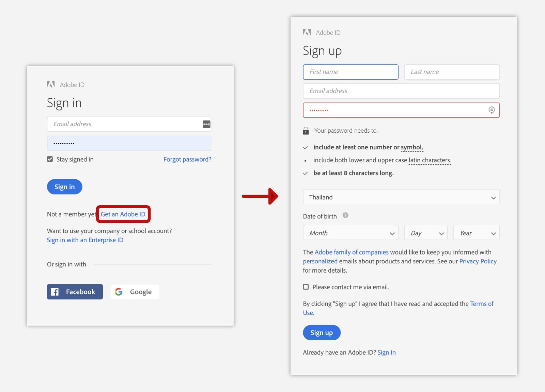Click the Google G logo icon
Screen dimensions: 545x392
click(119, 292)
